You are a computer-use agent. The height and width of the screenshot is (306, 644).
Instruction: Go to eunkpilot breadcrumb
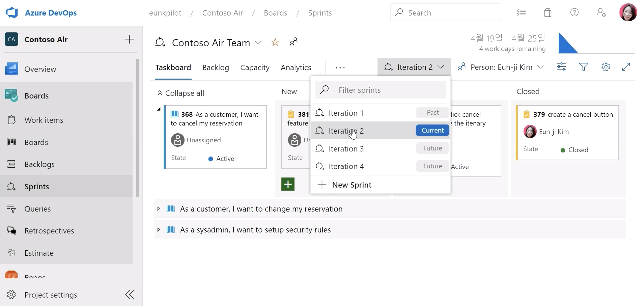coord(165,13)
